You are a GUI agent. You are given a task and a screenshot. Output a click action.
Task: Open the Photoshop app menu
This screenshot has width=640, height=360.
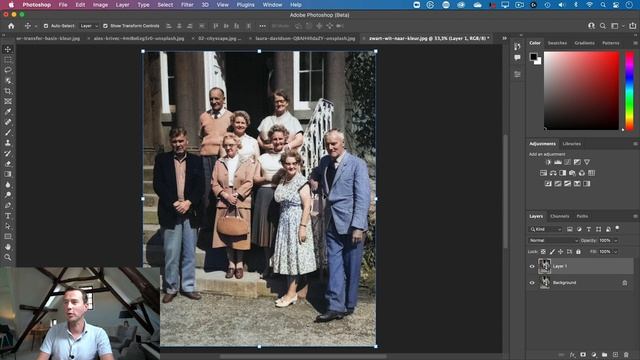pos(37,5)
